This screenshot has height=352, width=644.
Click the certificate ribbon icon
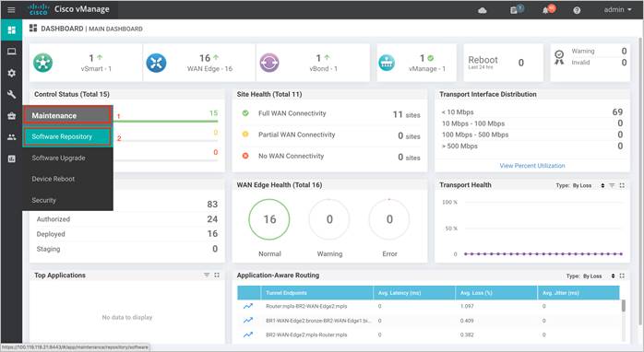(559, 57)
